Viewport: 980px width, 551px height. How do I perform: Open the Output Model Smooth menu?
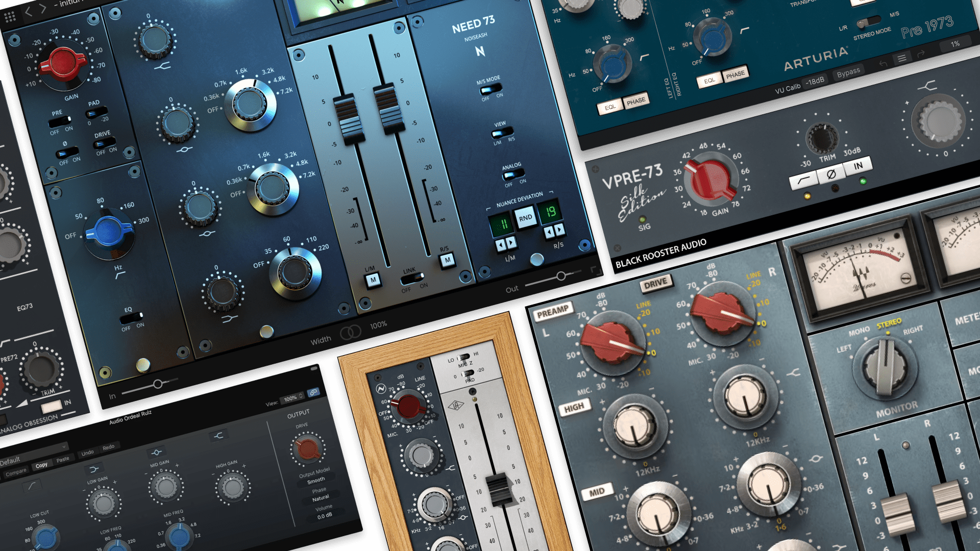click(315, 481)
